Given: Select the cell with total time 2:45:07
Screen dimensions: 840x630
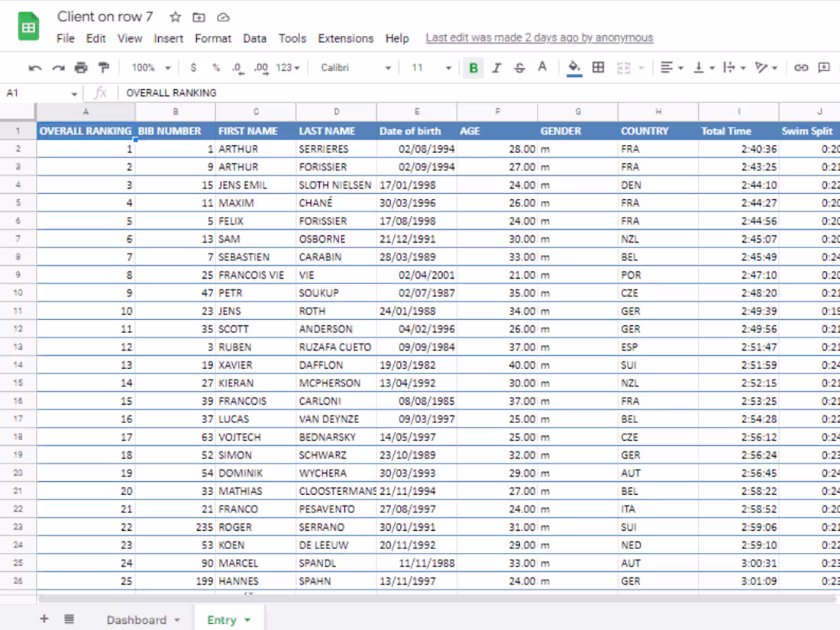Looking at the screenshot, I should [738, 239].
